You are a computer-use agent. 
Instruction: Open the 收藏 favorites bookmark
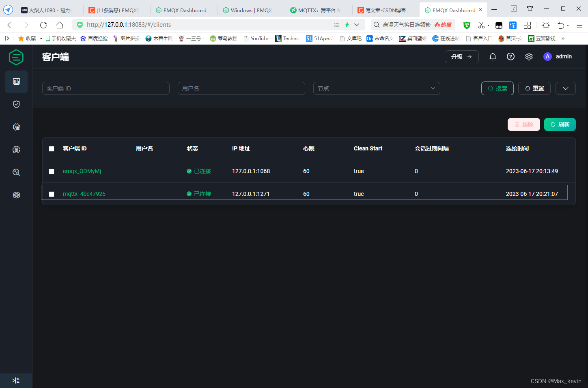pyautogui.click(x=27, y=39)
